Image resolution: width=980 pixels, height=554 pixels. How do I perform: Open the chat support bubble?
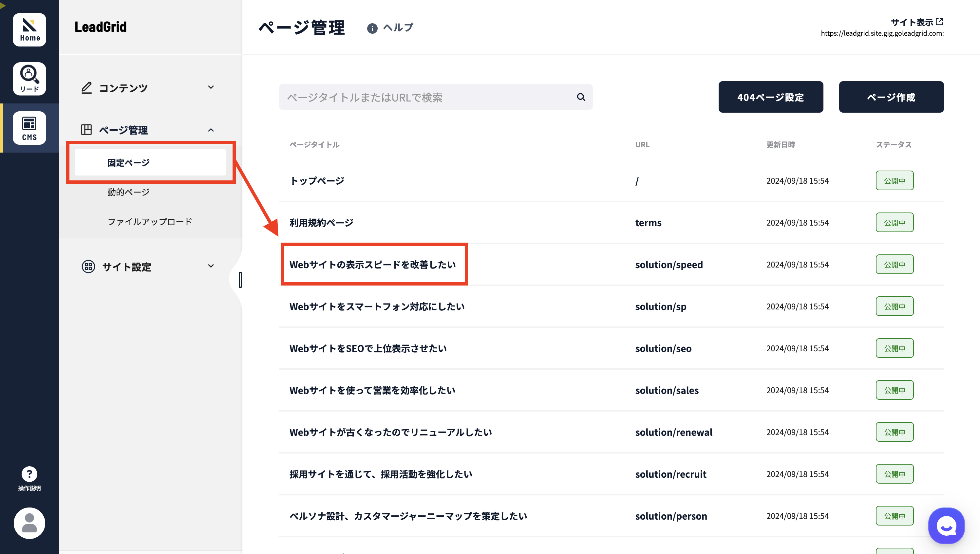click(947, 526)
